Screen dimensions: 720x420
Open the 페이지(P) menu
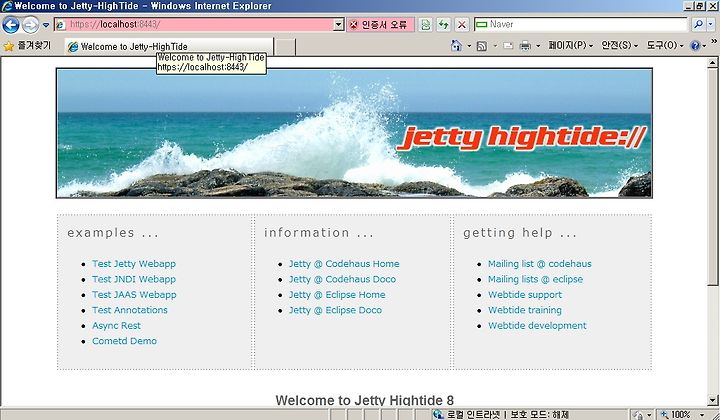pyautogui.click(x=571, y=45)
